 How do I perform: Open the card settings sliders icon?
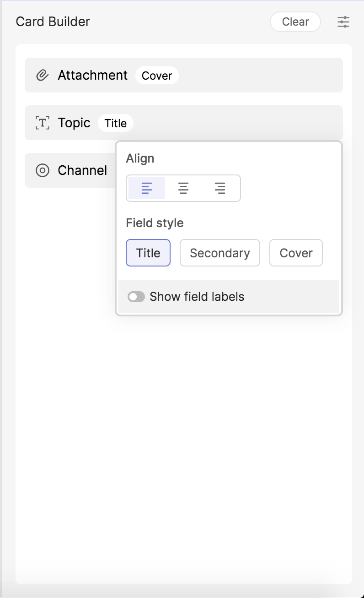(x=343, y=22)
